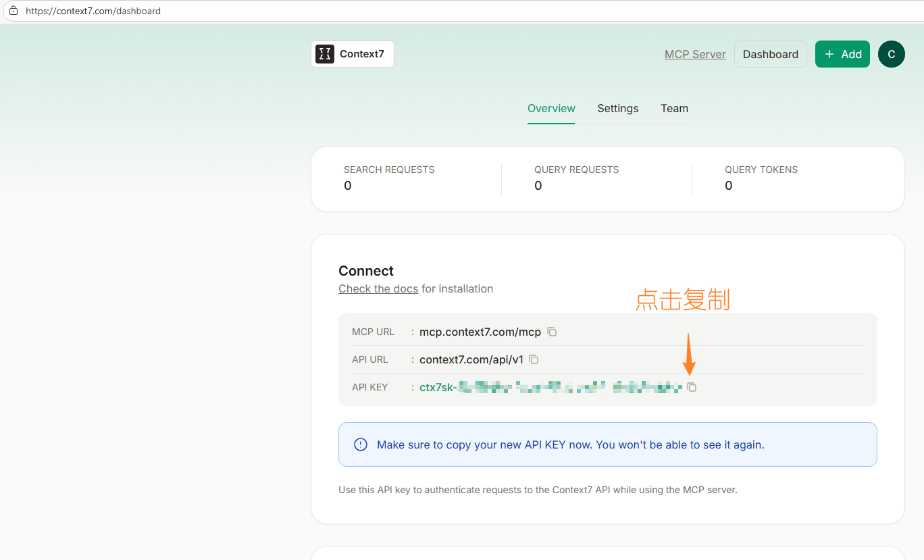Click the browser address bar URL
924x560 pixels.
[x=93, y=11]
